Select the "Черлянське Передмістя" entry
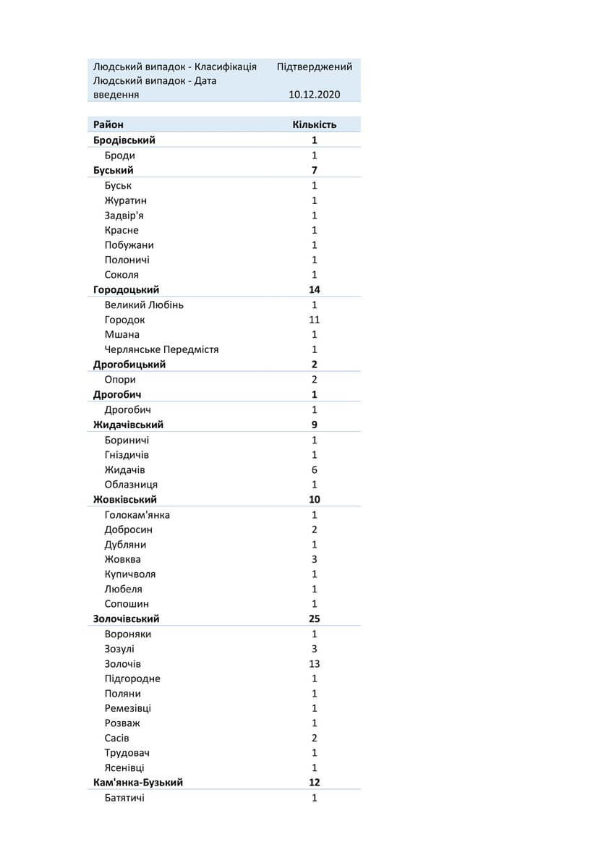 [x=161, y=349]
